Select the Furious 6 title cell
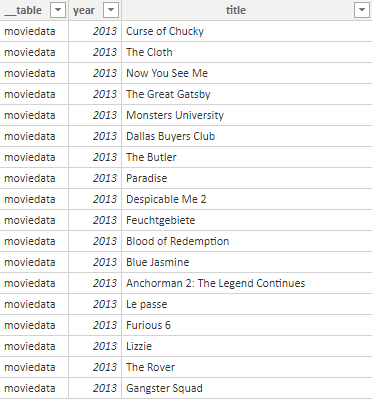 click(247, 325)
